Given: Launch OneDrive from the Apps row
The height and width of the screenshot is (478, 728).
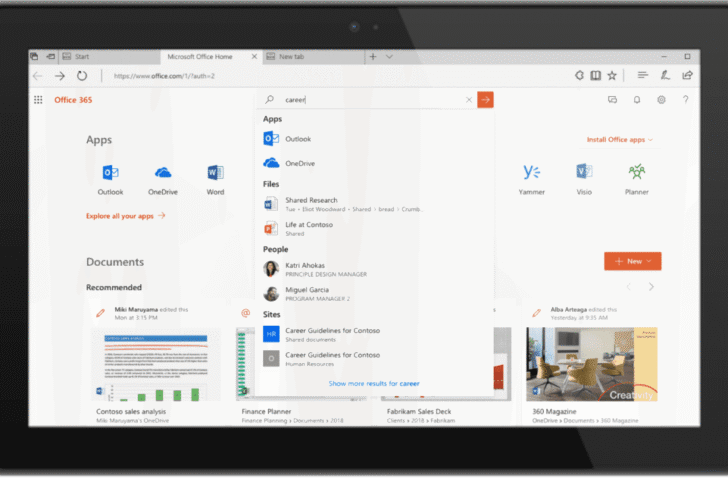Looking at the screenshot, I should click(x=163, y=180).
